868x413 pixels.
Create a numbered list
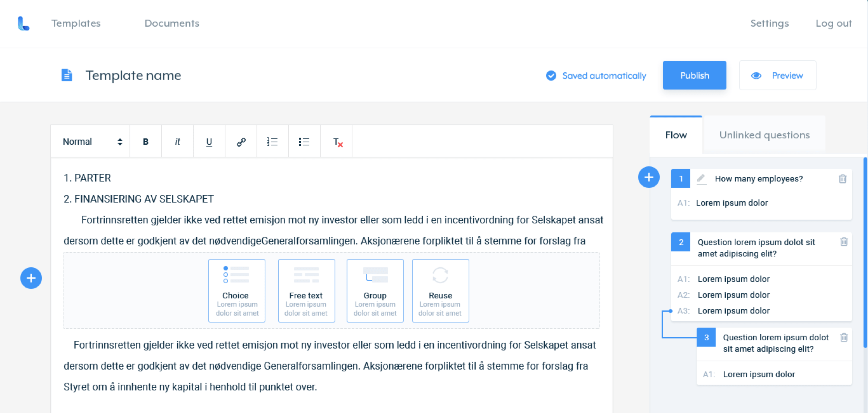[x=272, y=142]
